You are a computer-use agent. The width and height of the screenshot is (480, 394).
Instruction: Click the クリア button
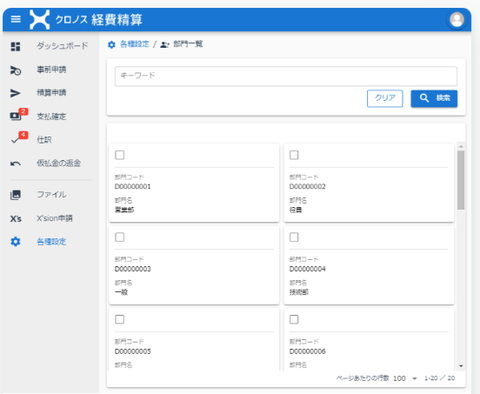click(x=385, y=98)
